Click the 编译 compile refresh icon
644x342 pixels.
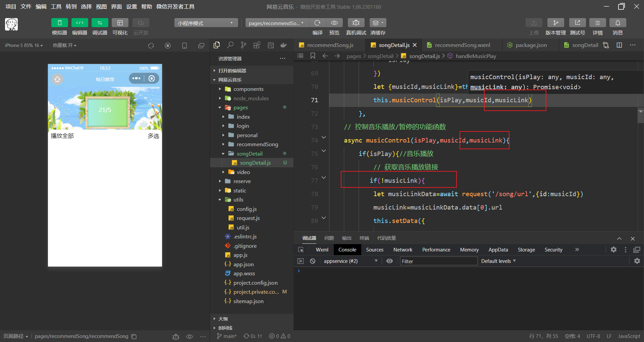tap(317, 22)
